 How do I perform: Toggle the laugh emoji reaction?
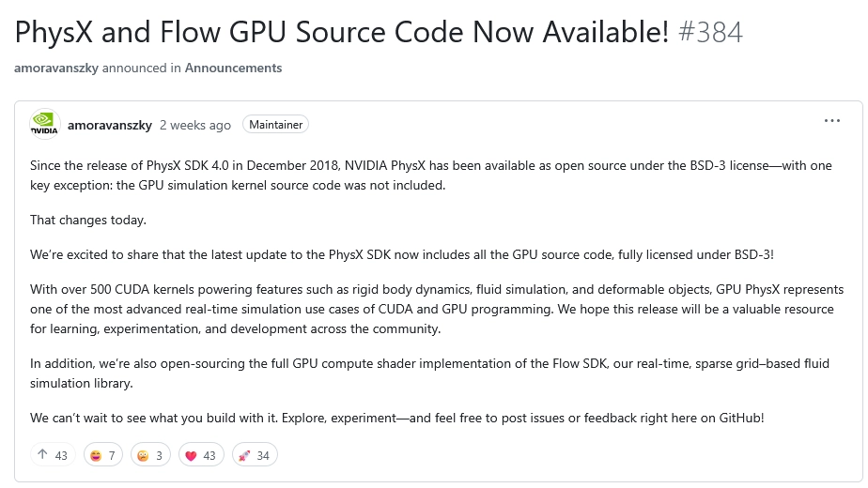tap(101, 455)
